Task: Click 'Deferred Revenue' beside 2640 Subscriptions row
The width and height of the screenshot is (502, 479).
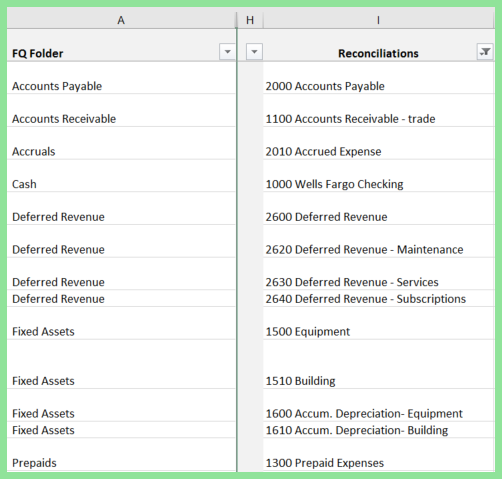Action: [121, 298]
